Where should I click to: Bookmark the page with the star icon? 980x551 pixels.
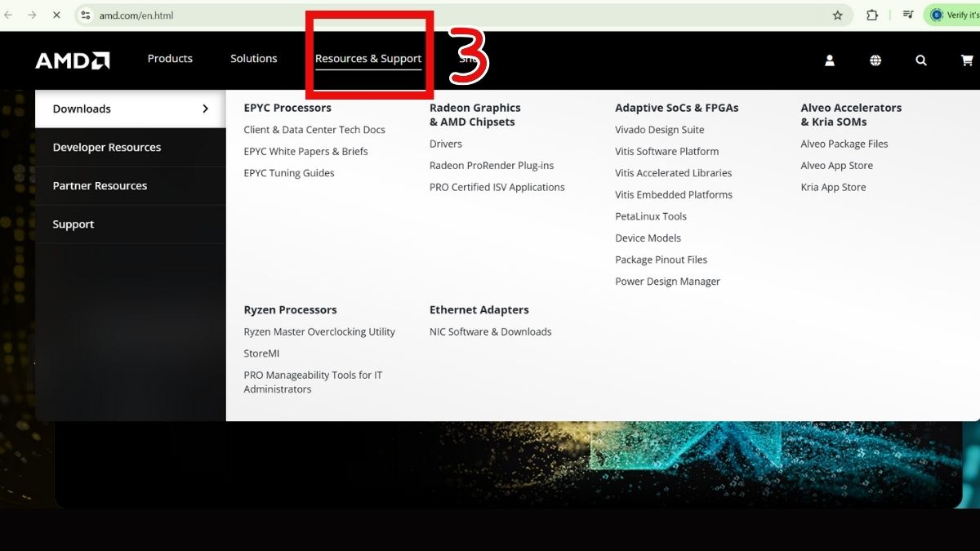[837, 16]
